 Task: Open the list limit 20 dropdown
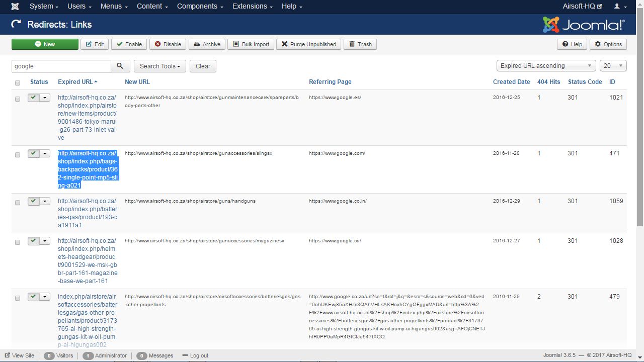click(x=613, y=66)
